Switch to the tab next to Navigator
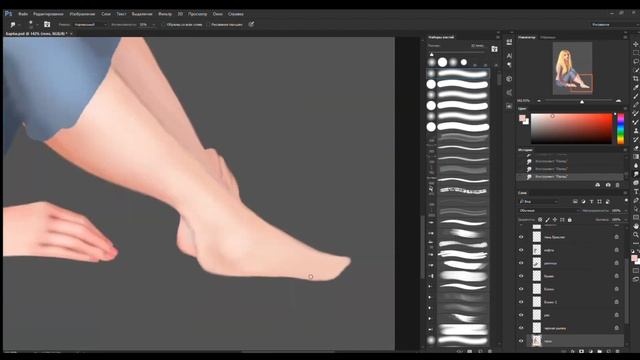Screen dimensions: 640x360 548,37
